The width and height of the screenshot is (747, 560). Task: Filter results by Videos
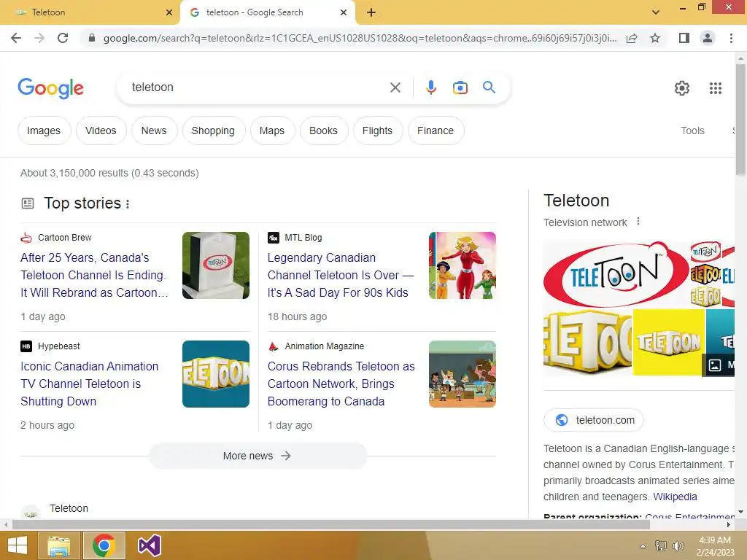(x=101, y=131)
